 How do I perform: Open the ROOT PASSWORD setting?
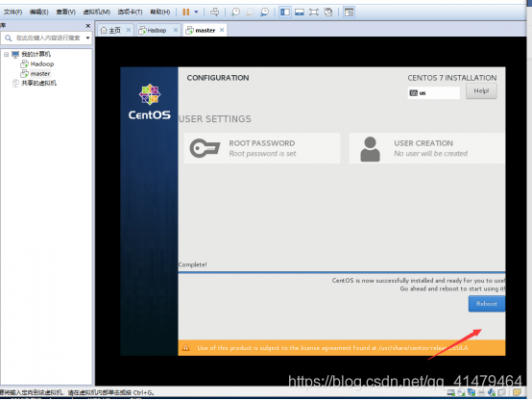pos(262,148)
